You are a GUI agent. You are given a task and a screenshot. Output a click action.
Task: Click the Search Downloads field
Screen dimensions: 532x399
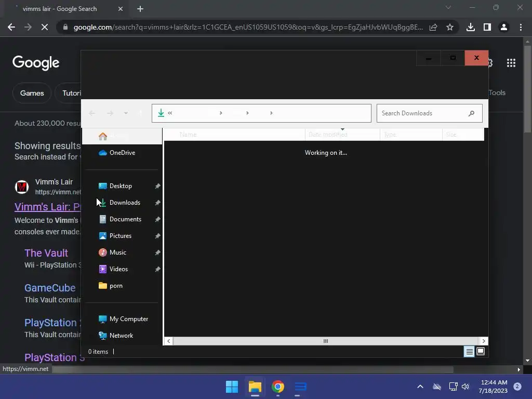tap(429, 113)
